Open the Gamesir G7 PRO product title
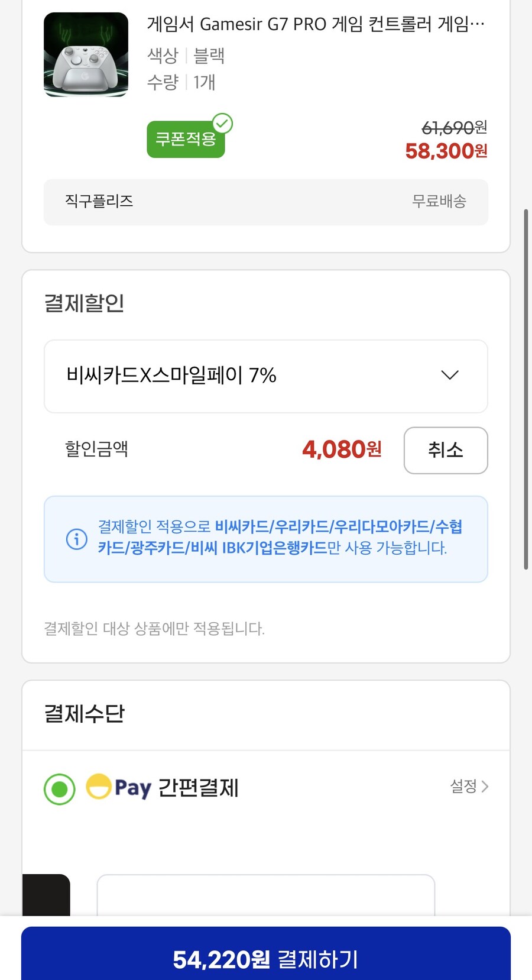This screenshot has width=532, height=980. (x=313, y=24)
